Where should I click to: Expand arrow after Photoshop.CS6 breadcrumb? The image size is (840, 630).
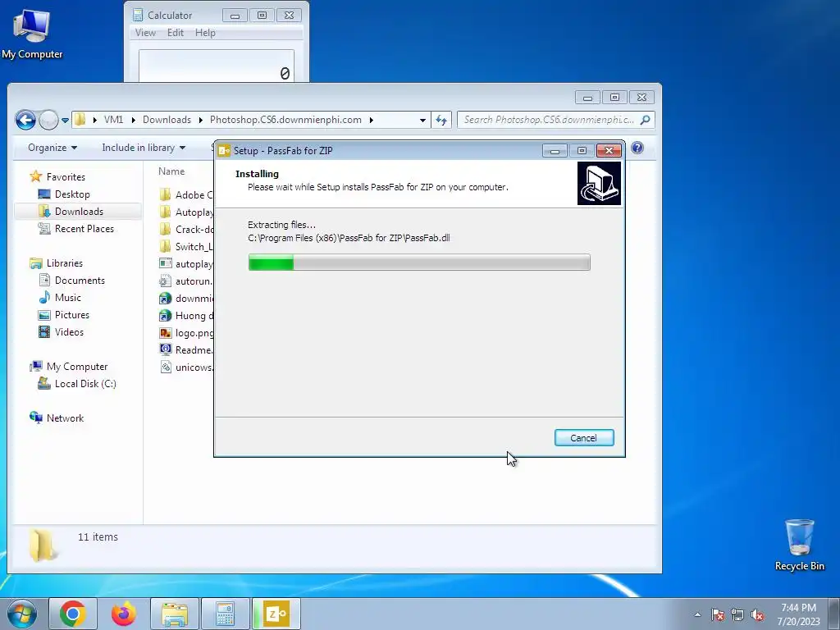click(372, 120)
